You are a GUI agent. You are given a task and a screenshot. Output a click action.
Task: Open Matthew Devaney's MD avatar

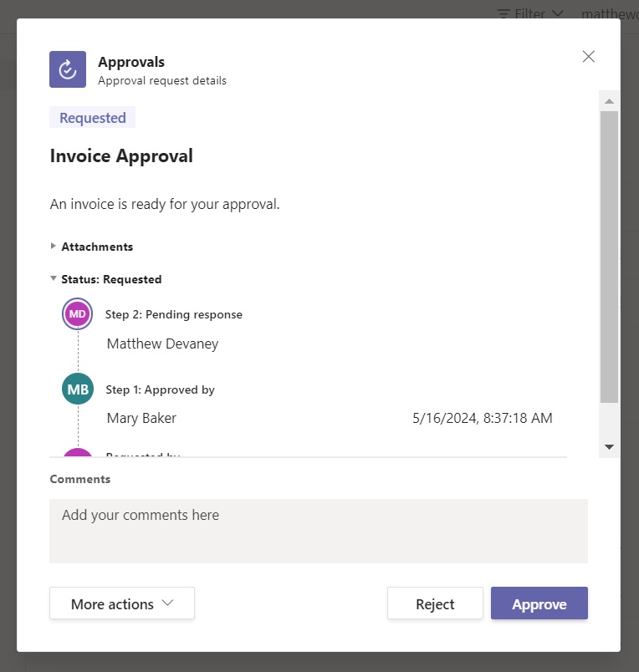coord(77,313)
